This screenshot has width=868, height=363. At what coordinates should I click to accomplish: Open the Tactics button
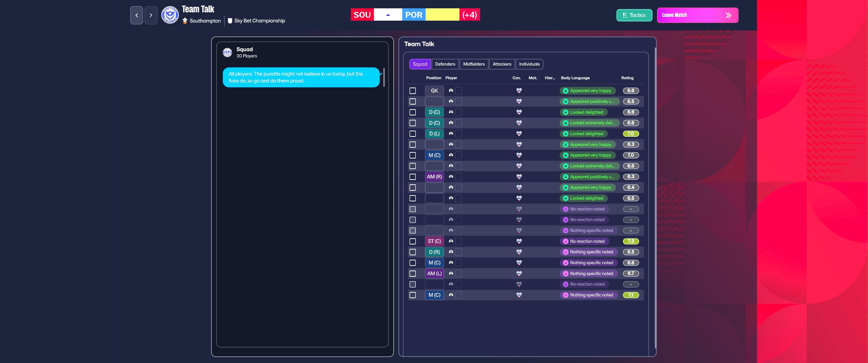pos(634,15)
